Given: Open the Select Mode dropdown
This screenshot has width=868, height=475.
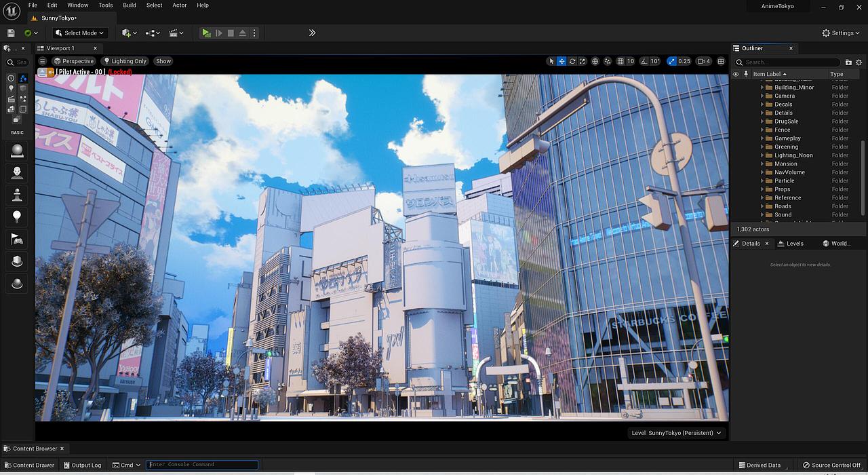Looking at the screenshot, I should point(79,33).
